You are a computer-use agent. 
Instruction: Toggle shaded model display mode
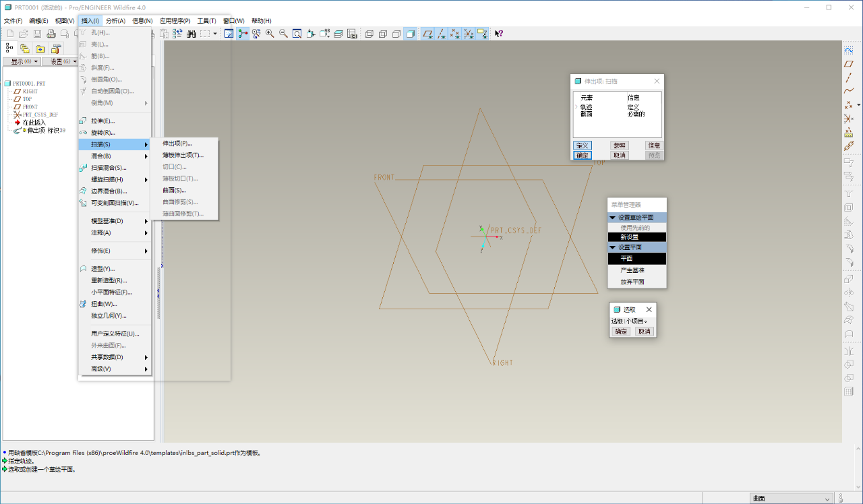coord(409,34)
